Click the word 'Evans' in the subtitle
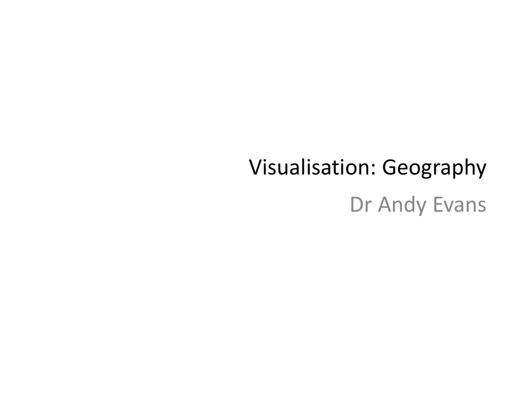 pos(460,205)
